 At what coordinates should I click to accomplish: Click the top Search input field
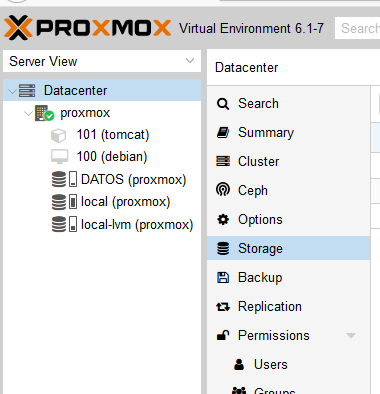(357, 28)
